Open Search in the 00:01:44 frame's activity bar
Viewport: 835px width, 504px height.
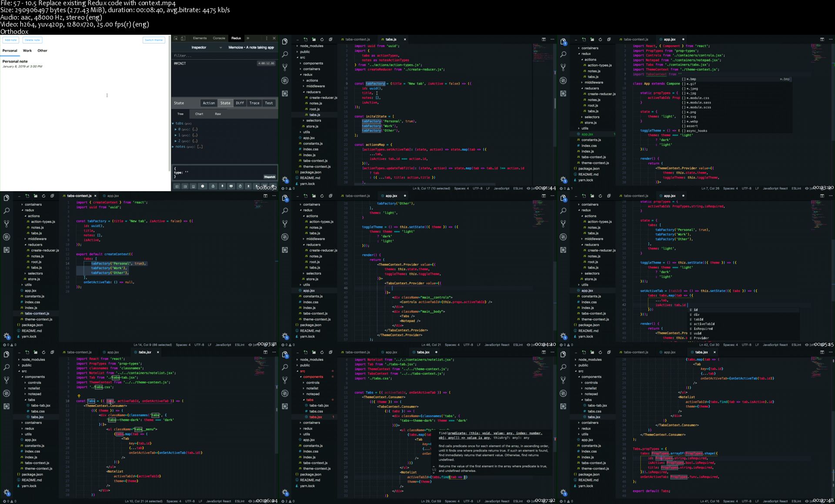(x=285, y=54)
